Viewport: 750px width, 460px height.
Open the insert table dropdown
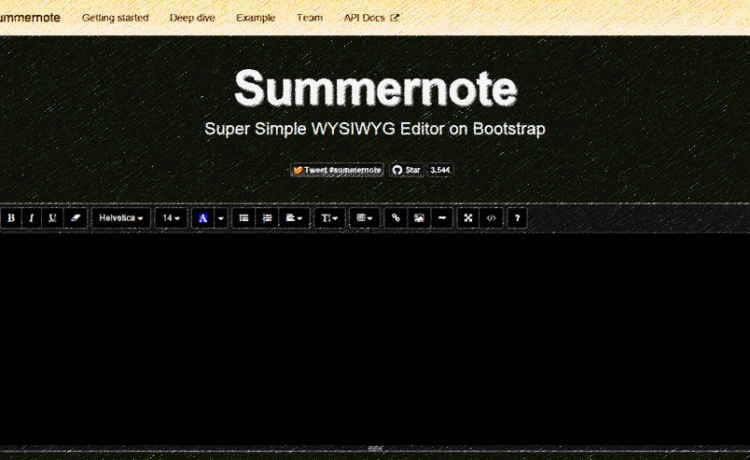coord(364,218)
